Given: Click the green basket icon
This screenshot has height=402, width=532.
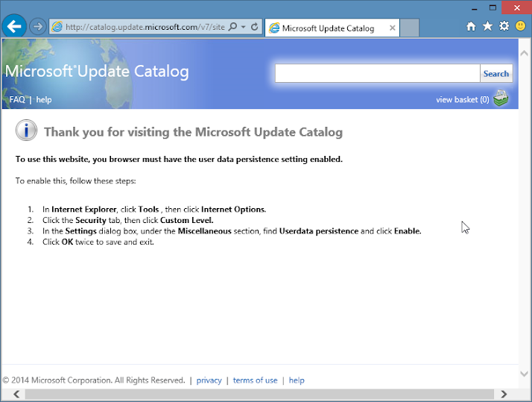Looking at the screenshot, I should (x=501, y=98).
